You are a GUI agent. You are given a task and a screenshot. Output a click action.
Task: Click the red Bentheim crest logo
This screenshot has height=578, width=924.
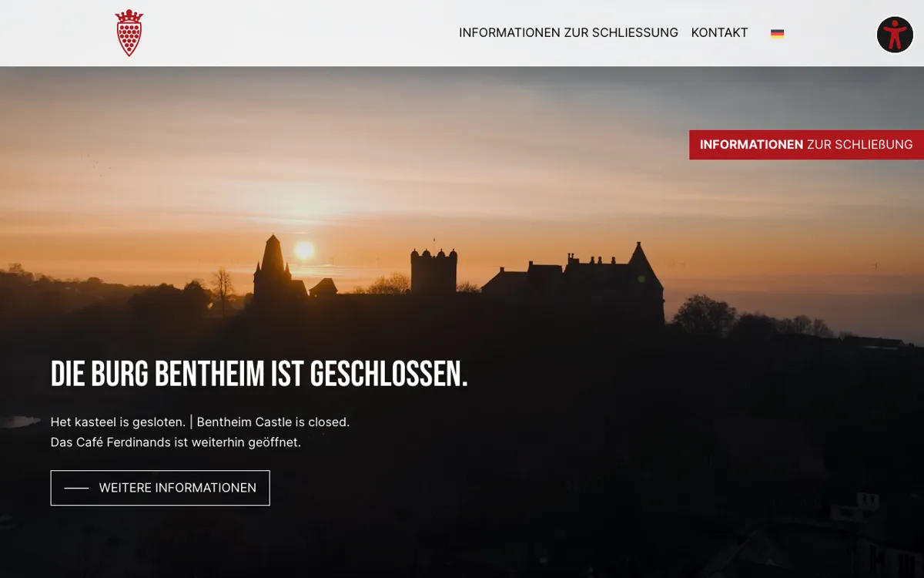tap(129, 33)
